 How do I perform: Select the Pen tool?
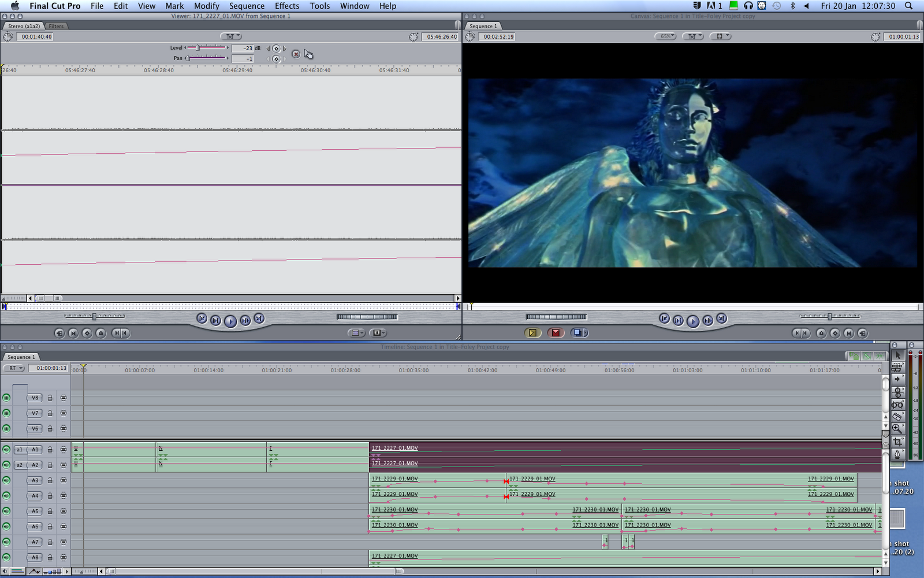897,454
